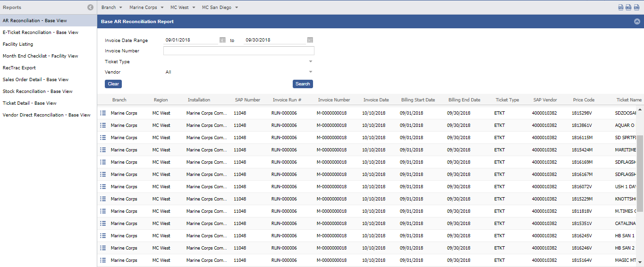Sort by Invoice Date column header

coord(376,100)
